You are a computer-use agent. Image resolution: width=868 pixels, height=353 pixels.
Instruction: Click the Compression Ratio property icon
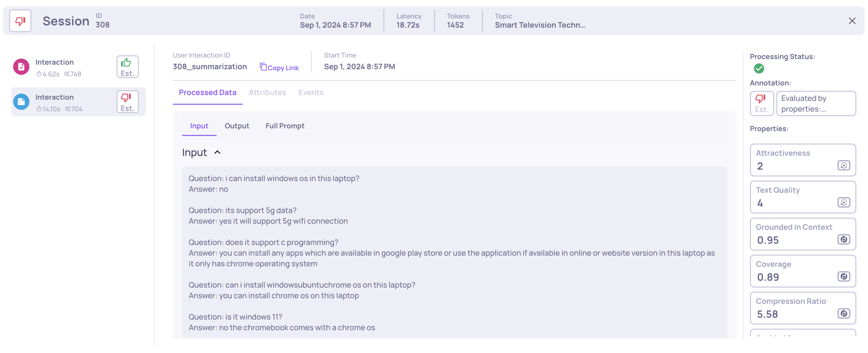[843, 314]
